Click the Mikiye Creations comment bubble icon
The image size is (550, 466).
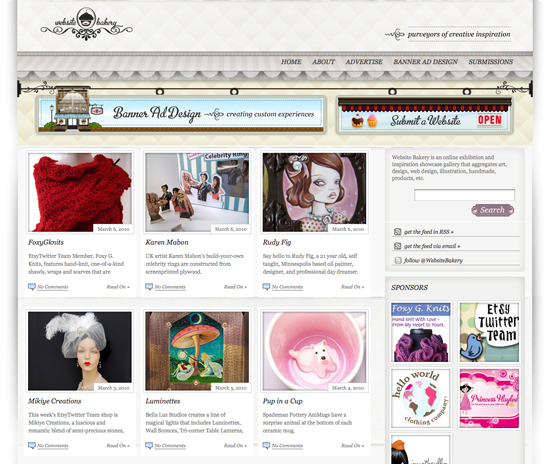pyautogui.click(x=32, y=446)
